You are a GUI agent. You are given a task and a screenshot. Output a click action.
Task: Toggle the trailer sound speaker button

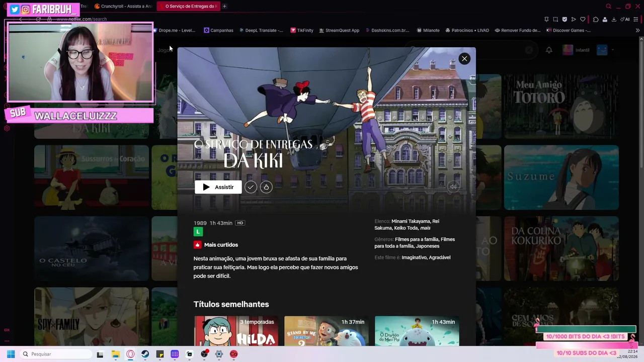point(453,187)
